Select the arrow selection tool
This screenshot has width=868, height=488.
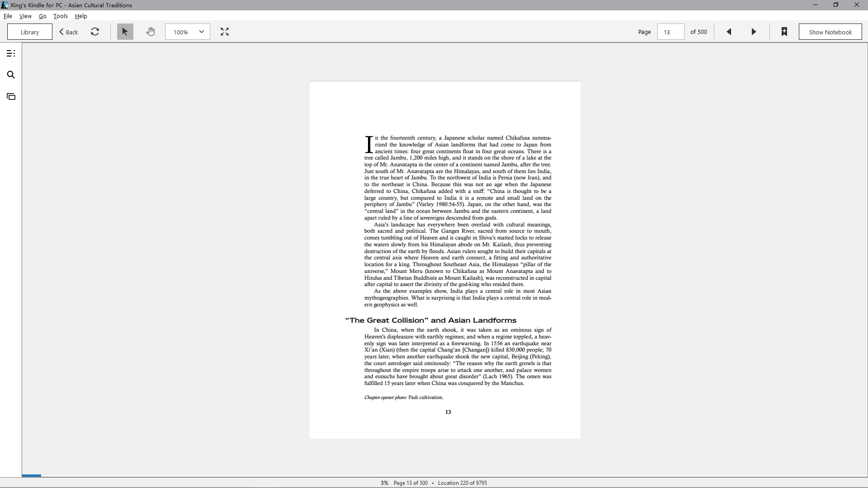point(125,32)
